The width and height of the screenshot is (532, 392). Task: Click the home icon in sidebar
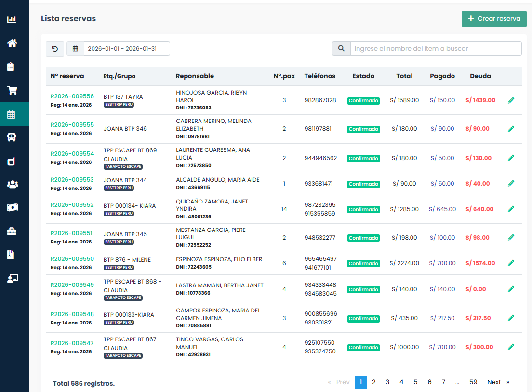(x=12, y=43)
